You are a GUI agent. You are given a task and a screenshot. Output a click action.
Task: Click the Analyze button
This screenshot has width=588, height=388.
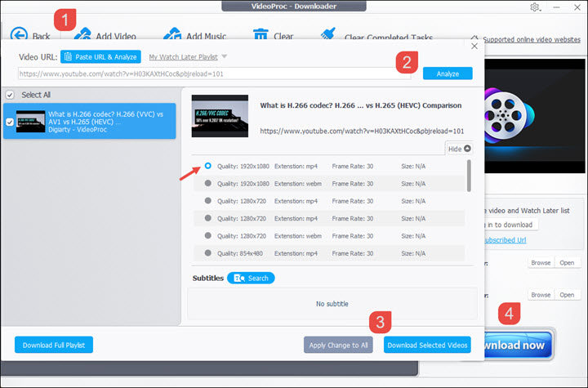coord(448,74)
